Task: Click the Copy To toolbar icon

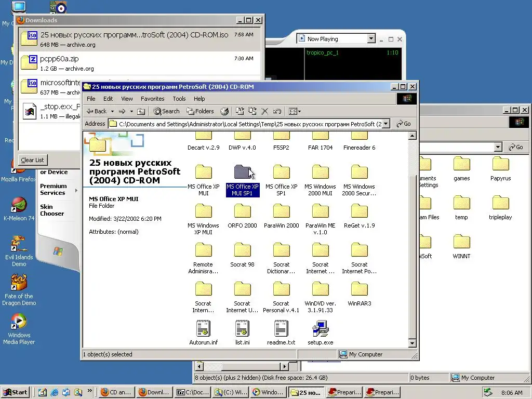Action: pos(252,111)
